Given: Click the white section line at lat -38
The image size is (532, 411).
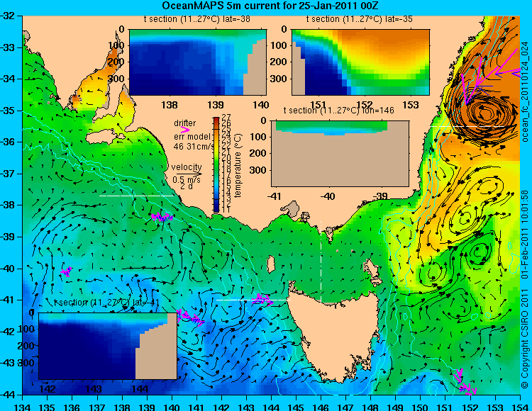Looking at the screenshot, I should 136,196.
